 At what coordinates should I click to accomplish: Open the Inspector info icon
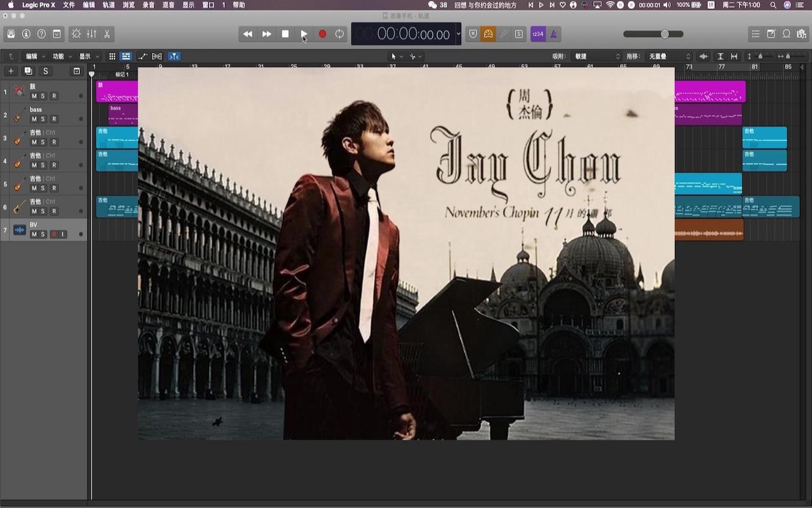26,34
